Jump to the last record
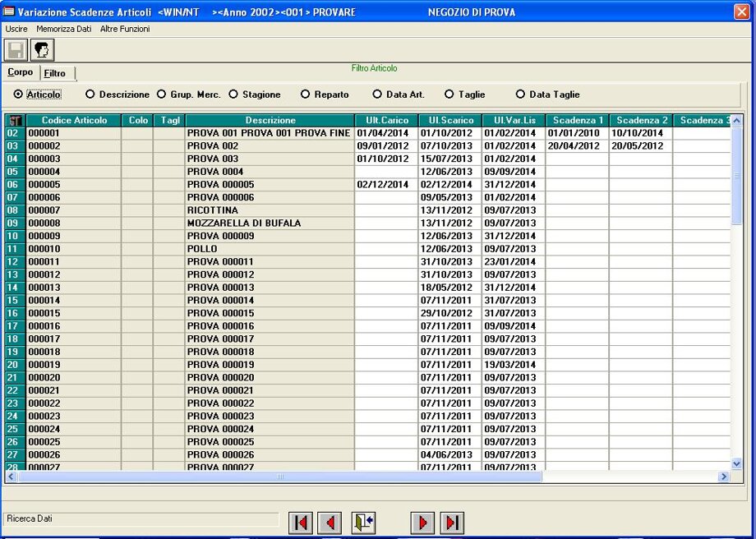This screenshot has height=539, width=756. tap(452, 523)
